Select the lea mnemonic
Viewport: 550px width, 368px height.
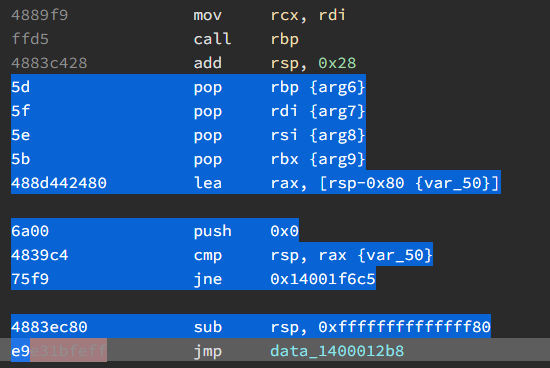tap(208, 183)
